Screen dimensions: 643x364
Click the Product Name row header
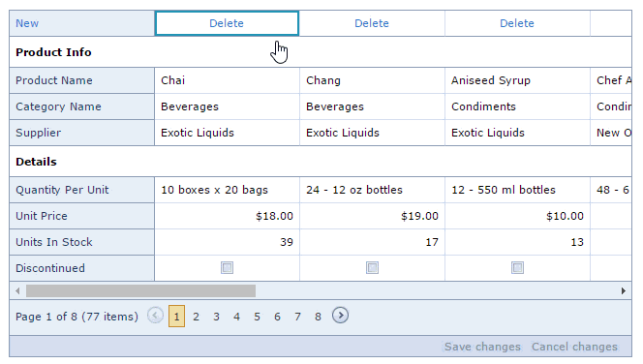coord(82,80)
